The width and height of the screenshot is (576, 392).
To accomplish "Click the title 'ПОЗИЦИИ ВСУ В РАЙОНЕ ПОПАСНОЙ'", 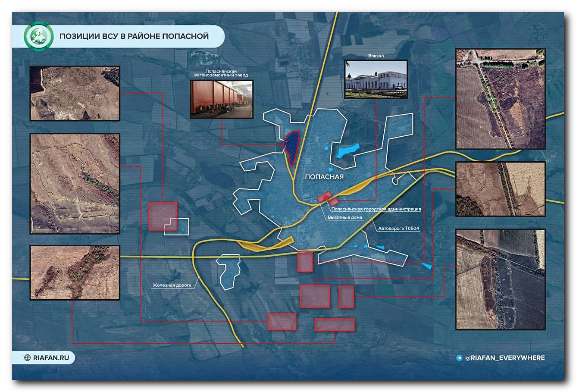I will (134, 36).
